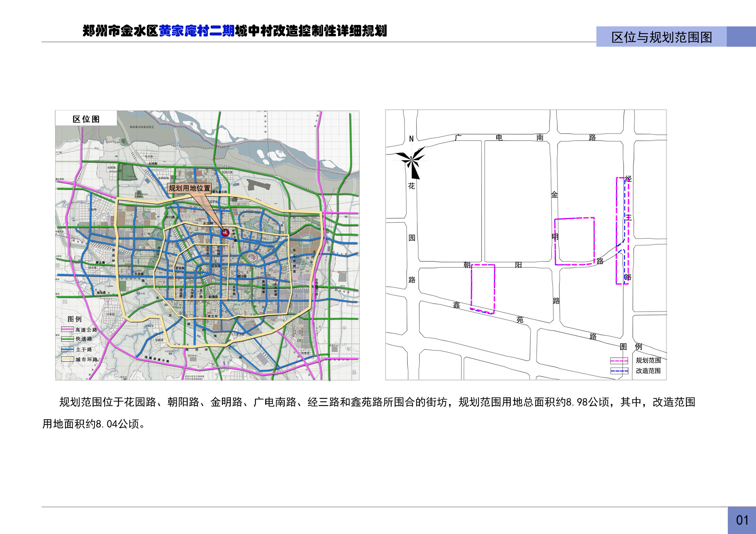
Task: Click the 规划范围 magenta dashed legend sample
Action: click(x=619, y=361)
